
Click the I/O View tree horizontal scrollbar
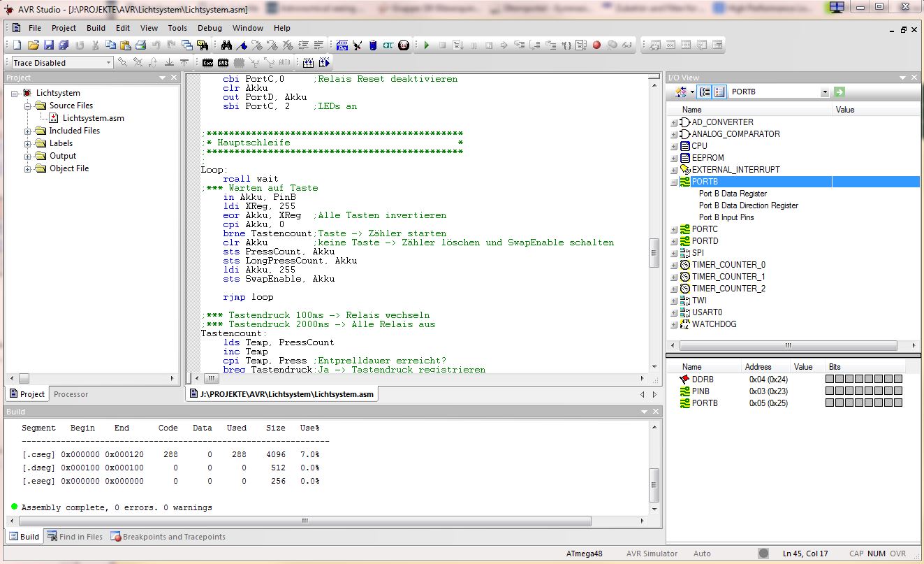tap(788, 346)
